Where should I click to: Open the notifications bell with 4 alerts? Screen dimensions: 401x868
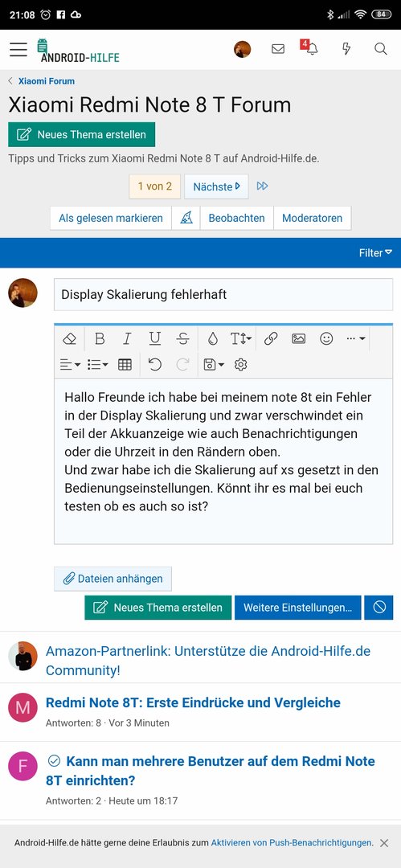coord(309,47)
